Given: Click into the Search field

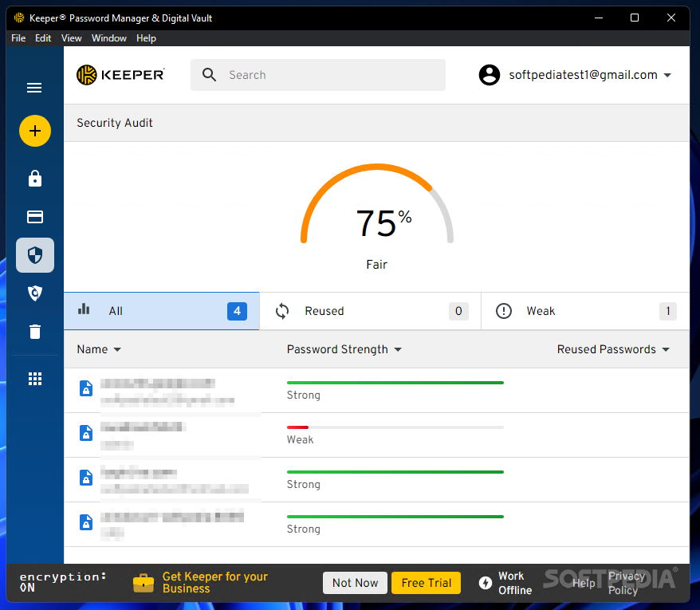Looking at the screenshot, I should [x=318, y=75].
